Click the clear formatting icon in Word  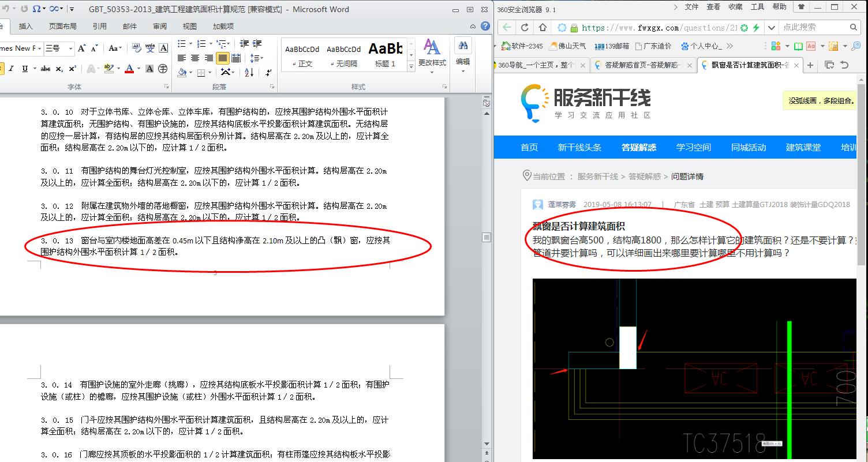[136, 48]
